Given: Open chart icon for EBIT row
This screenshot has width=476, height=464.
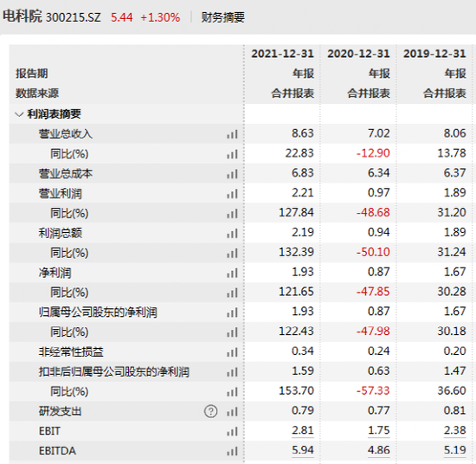Looking at the screenshot, I should tap(232, 431).
